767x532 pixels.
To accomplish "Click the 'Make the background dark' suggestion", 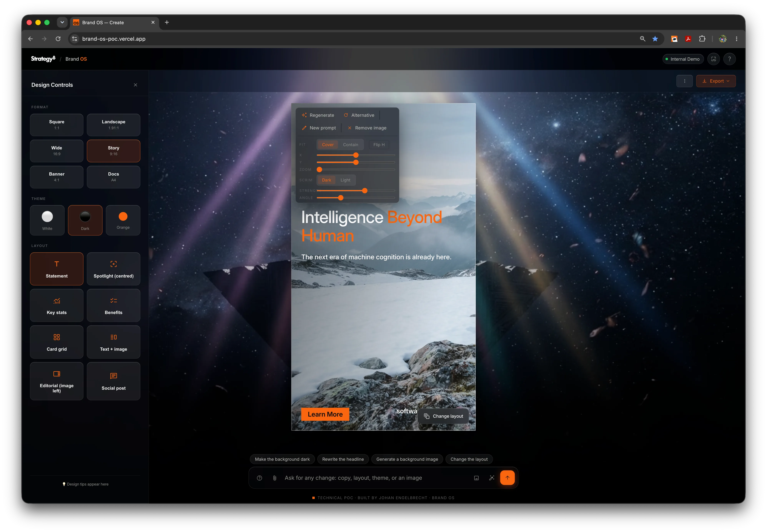I will (282, 459).
